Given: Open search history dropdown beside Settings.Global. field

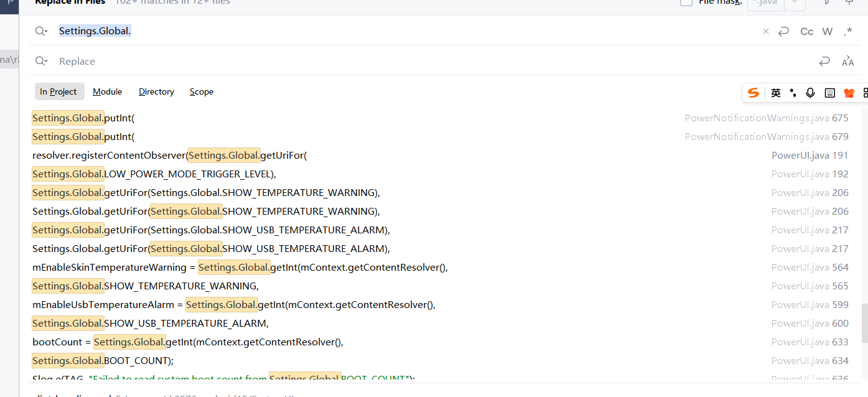Looking at the screenshot, I should [41, 31].
